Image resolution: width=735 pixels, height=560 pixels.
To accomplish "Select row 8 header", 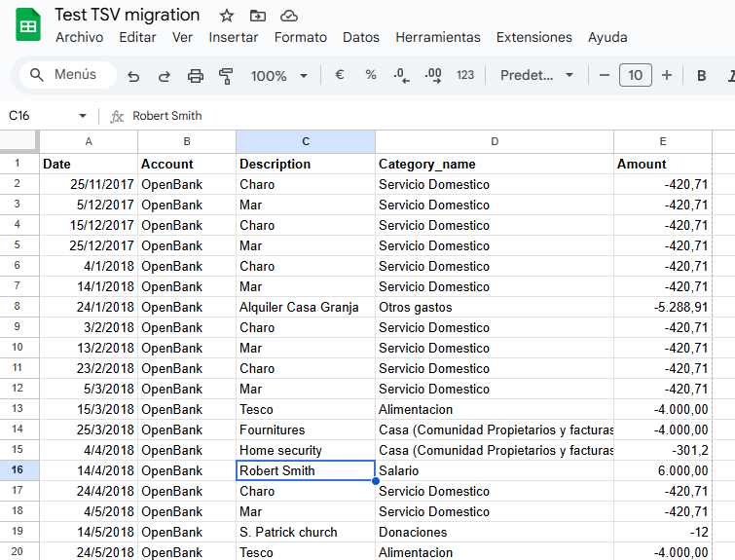I will [x=18, y=307].
